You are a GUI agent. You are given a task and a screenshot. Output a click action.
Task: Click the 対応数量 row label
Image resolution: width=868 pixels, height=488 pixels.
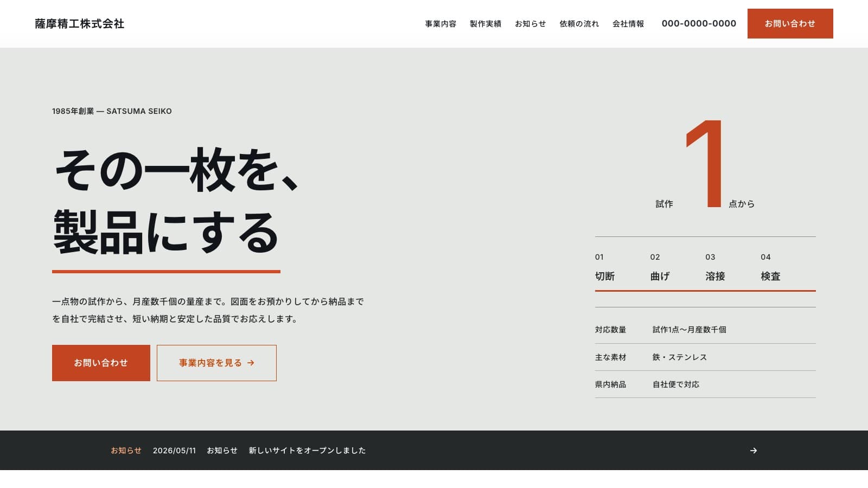click(x=610, y=330)
